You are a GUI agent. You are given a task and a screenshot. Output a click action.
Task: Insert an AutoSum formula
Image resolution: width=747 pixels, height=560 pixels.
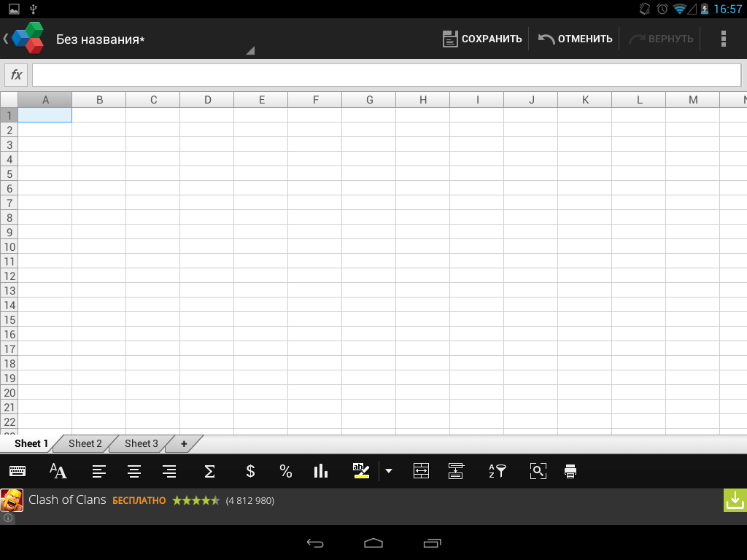pos(209,472)
